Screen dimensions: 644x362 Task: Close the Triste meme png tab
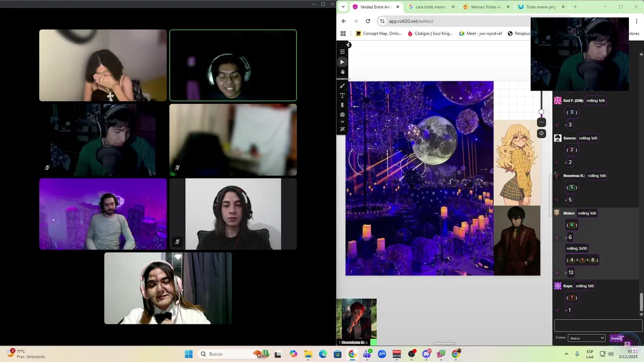(563, 7)
